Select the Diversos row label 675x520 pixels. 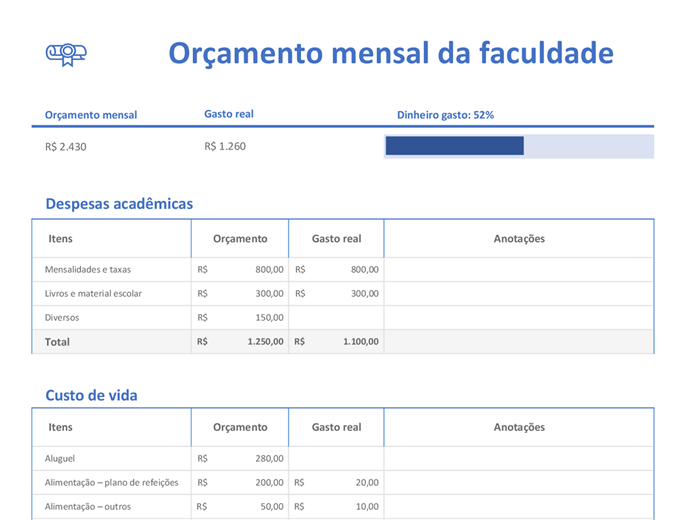tap(62, 318)
